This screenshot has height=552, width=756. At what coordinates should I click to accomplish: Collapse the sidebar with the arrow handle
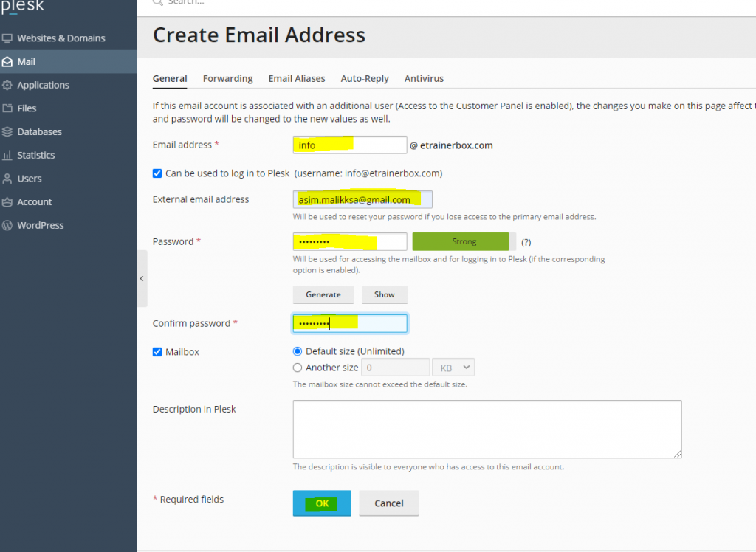point(142,279)
